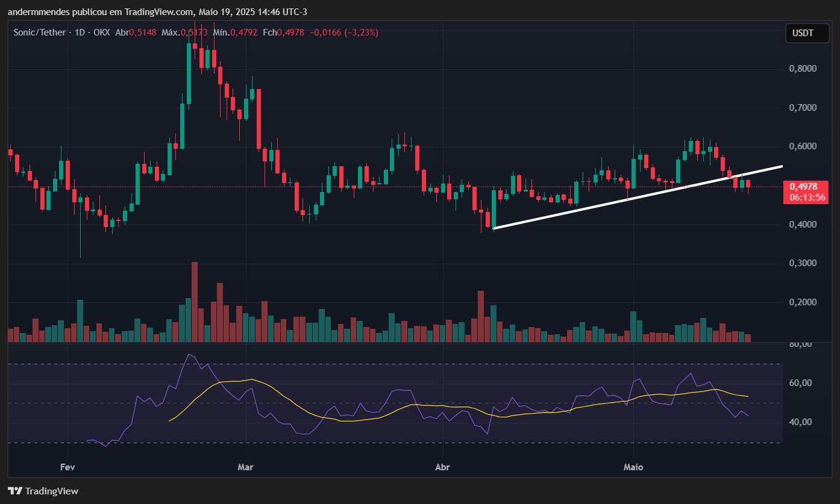Click the 0,3000 price axis label
Screen dimensions: 840x504
click(803, 264)
